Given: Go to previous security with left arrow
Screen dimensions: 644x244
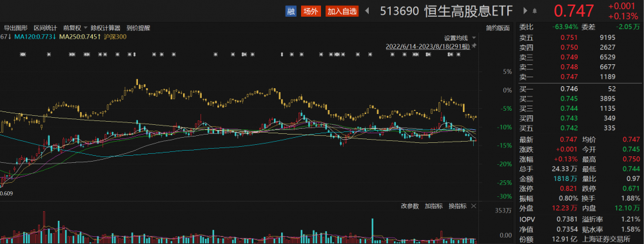Looking at the screenshot, I should pos(367,11).
